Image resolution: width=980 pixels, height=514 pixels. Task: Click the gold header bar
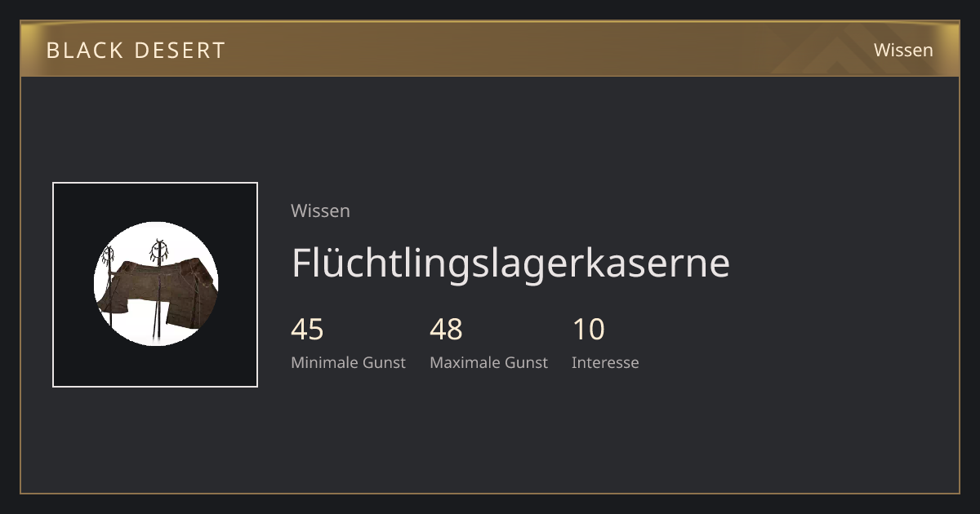(490, 49)
